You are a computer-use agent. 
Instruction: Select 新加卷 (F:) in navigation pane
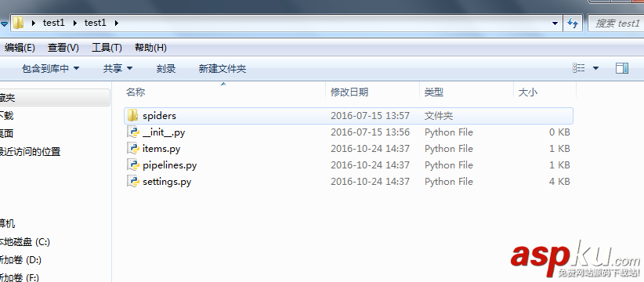pos(20,277)
